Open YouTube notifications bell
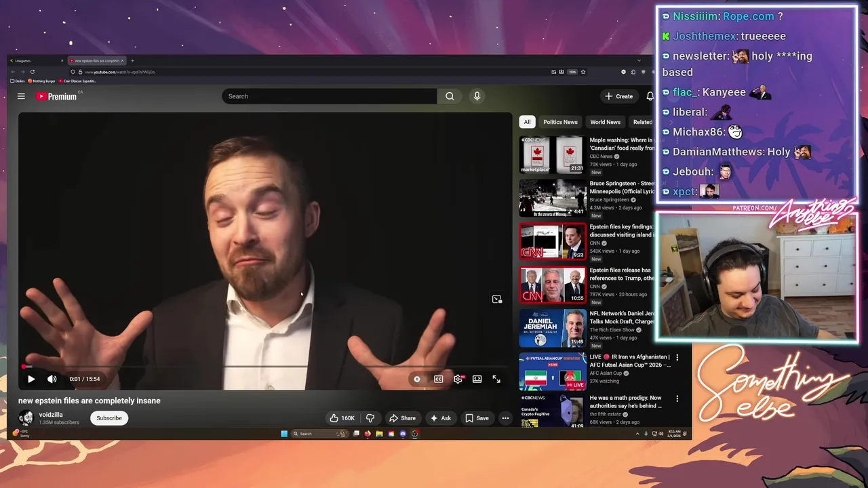 650,96
